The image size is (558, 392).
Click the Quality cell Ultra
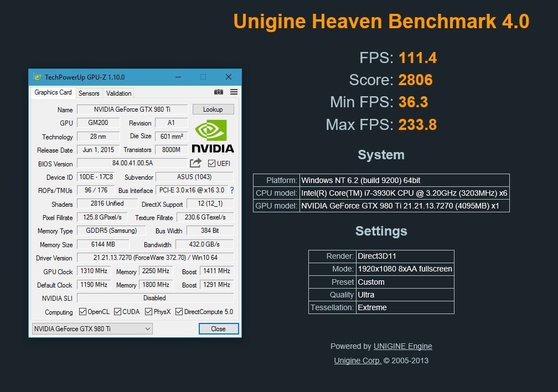pyautogui.click(x=405, y=295)
